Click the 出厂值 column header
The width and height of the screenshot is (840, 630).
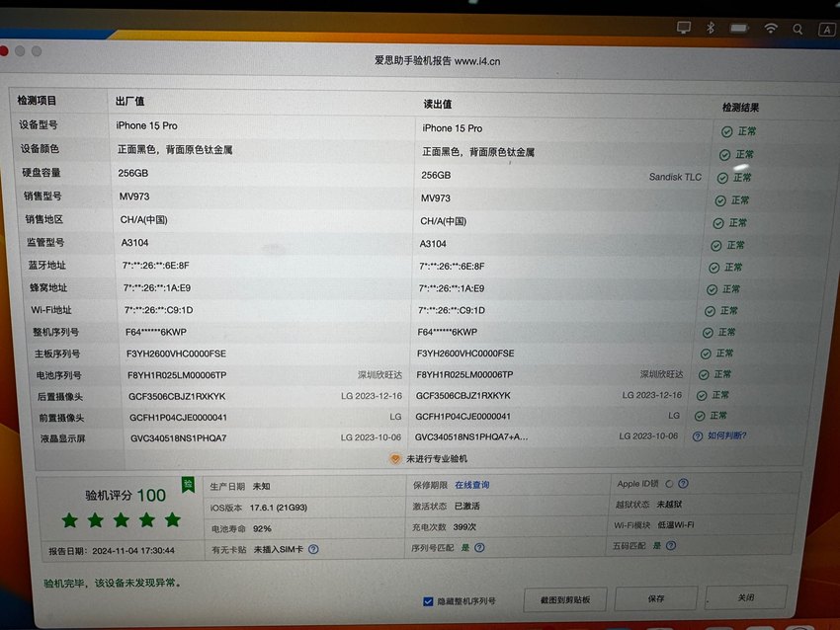[x=129, y=101]
